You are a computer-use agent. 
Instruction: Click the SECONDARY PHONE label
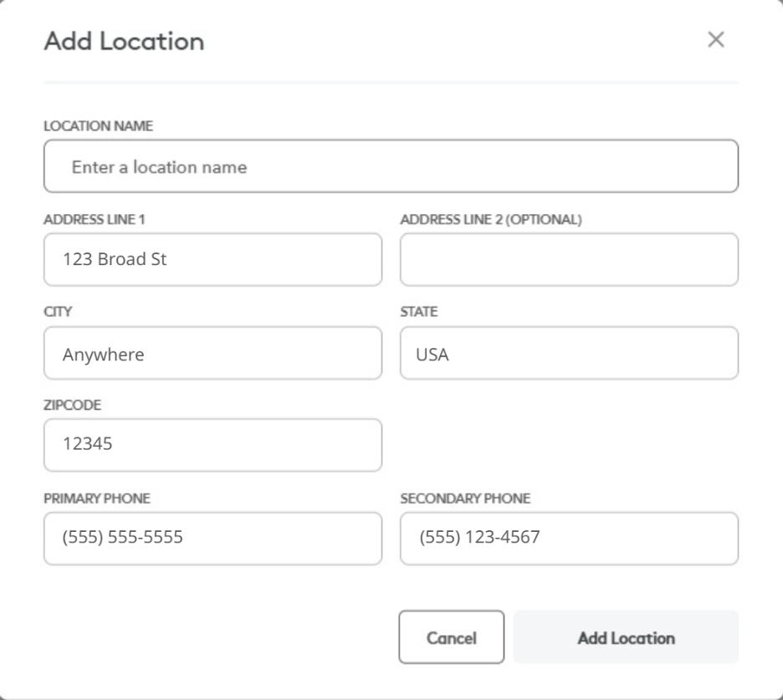coord(465,498)
